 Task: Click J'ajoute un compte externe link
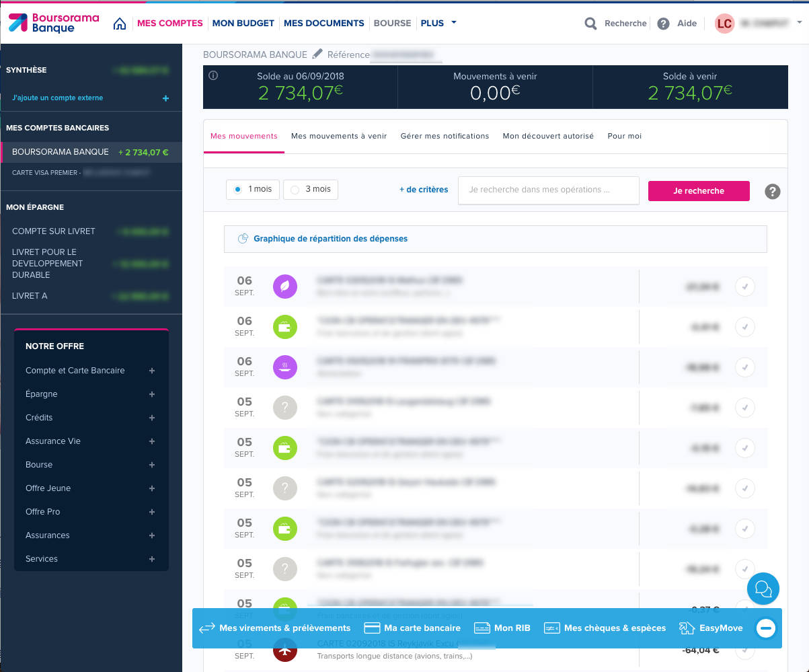click(58, 98)
